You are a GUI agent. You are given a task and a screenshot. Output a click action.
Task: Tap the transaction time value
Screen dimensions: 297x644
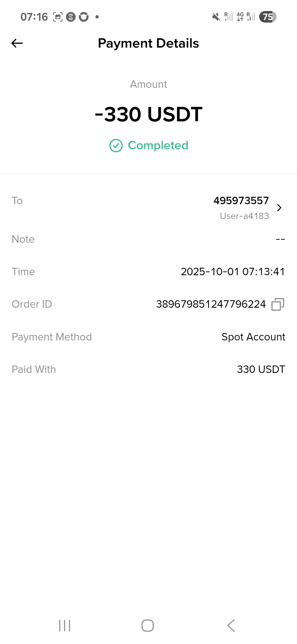tap(233, 272)
